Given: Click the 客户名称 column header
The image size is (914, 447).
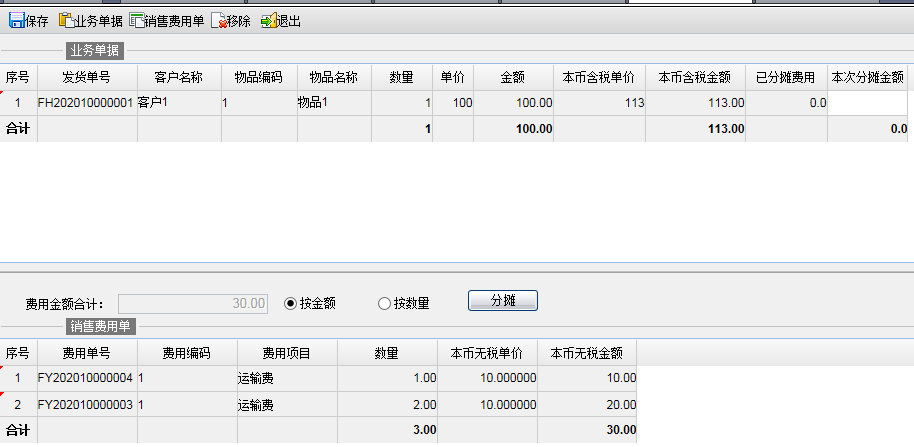Looking at the screenshot, I should click(179, 77).
